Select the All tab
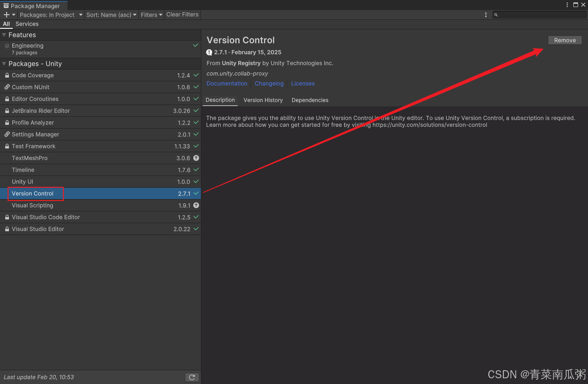588x384 pixels. tap(6, 24)
